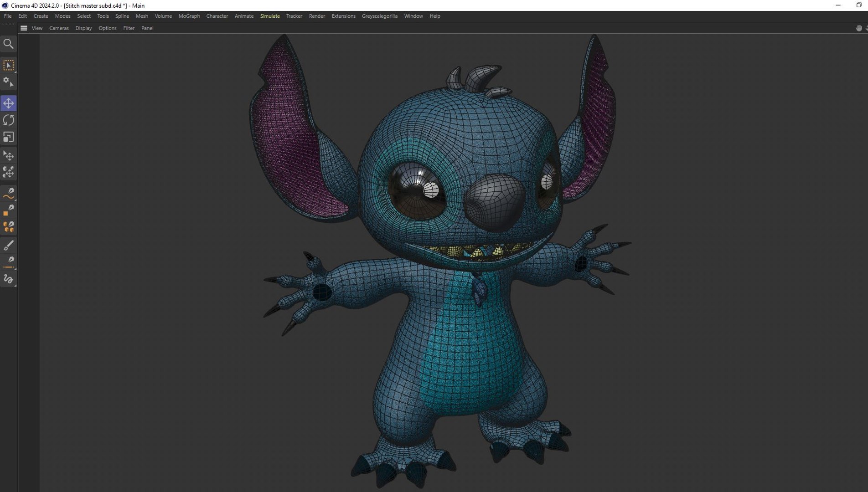Open the Extensions menu
868x492 pixels.
click(343, 16)
